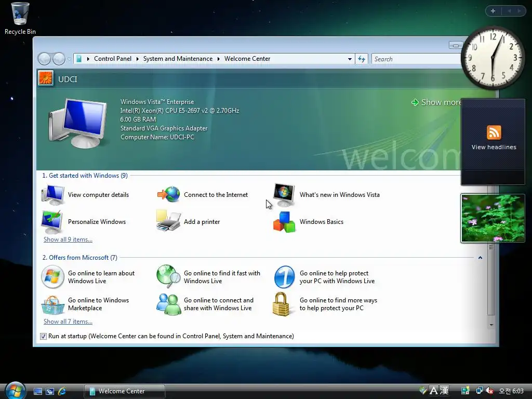
Task: Click the Show desktop quick launch icon
Action: (x=38, y=391)
